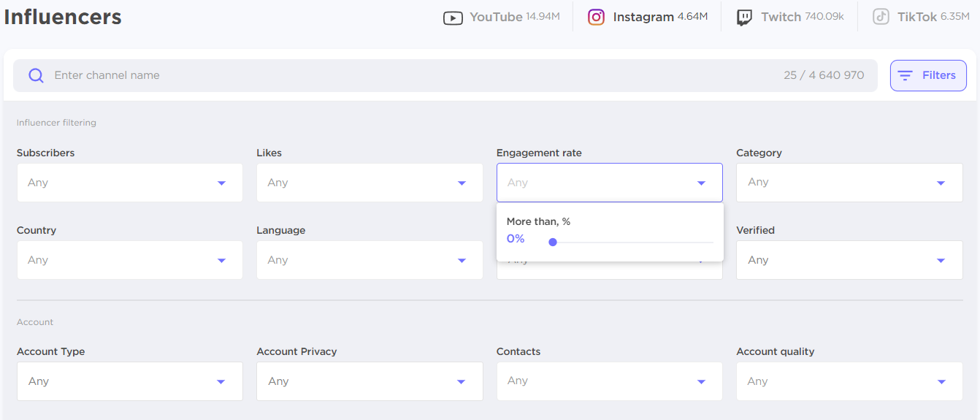980x420 pixels.
Task: Toggle the Filters button
Action: 928,75
